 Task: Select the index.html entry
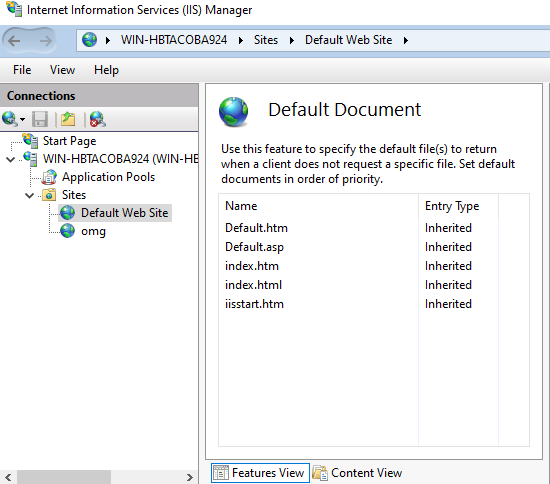[x=253, y=285]
